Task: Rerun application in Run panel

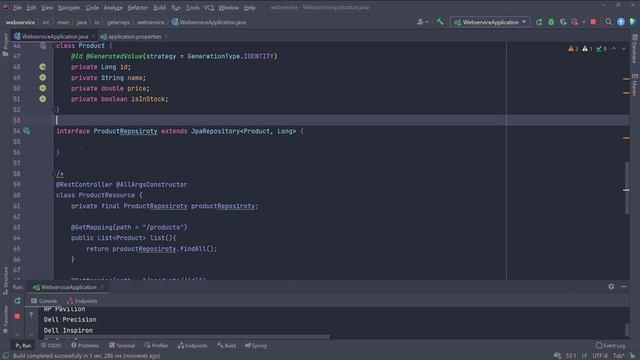Action: click(x=17, y=301)
